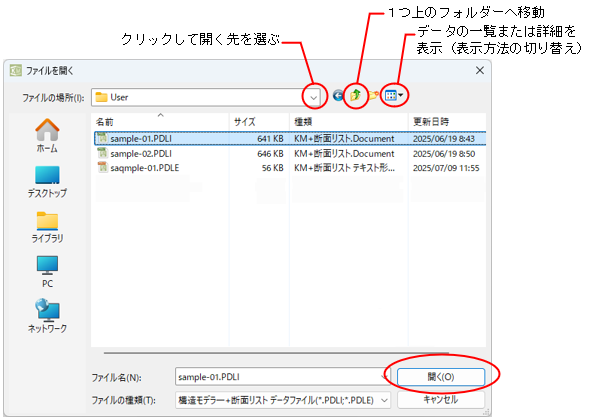Click the ファイル名 input field
The height and width of the screenshot is (420, 590).
click(278, 377)
